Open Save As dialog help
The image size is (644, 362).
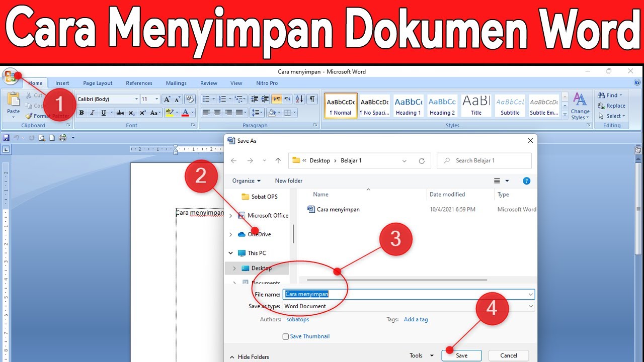click(526, 181)
